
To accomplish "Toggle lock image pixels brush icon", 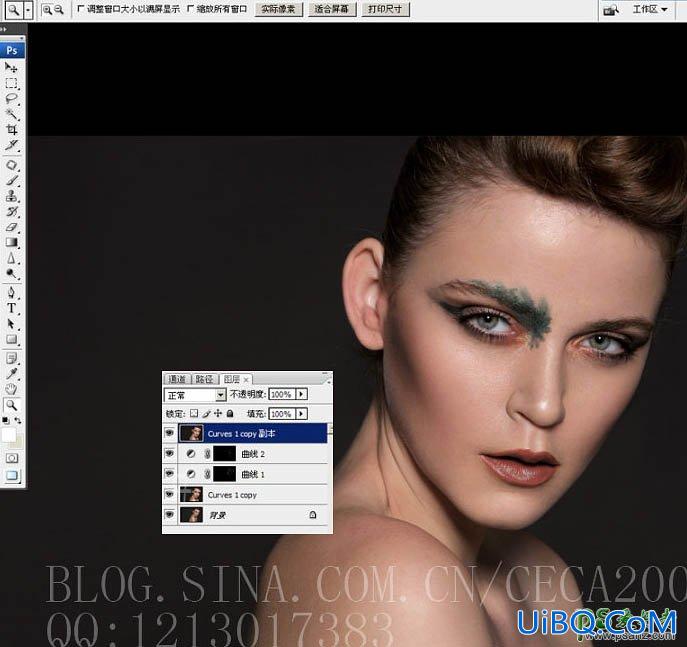I will 206,414.
